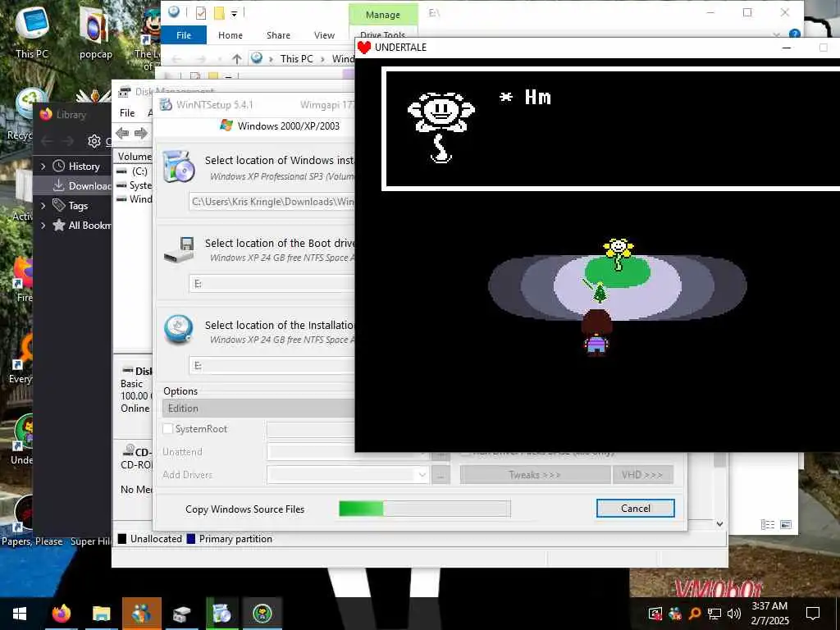Image resolution: width=840 pixels, height=630 pixels.
Task: Click the Volume column header
Action: coord(134,157)
